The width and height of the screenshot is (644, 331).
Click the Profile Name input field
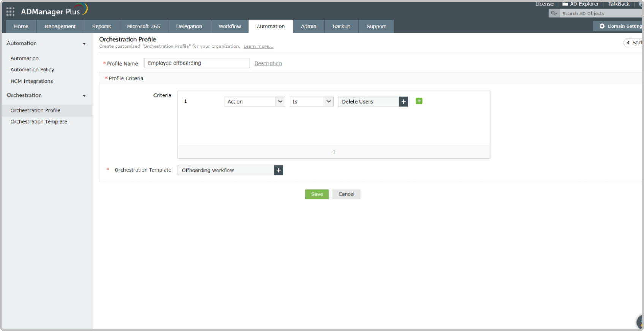(x=196, y=63)
